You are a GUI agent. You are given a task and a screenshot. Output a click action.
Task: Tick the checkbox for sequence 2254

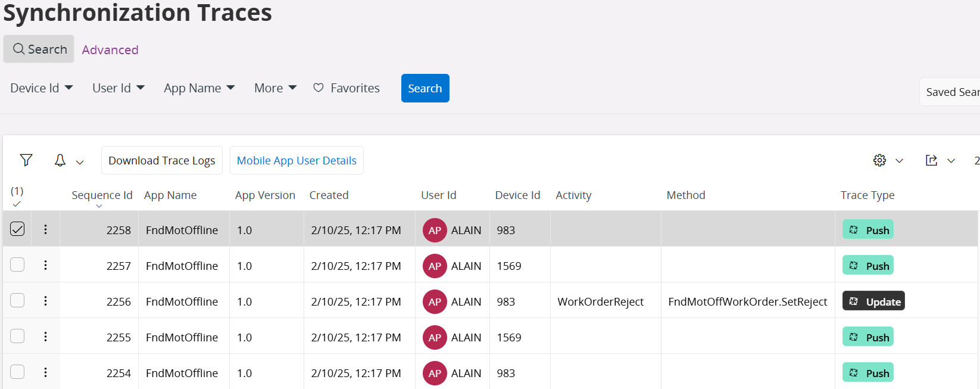point(17,372)
